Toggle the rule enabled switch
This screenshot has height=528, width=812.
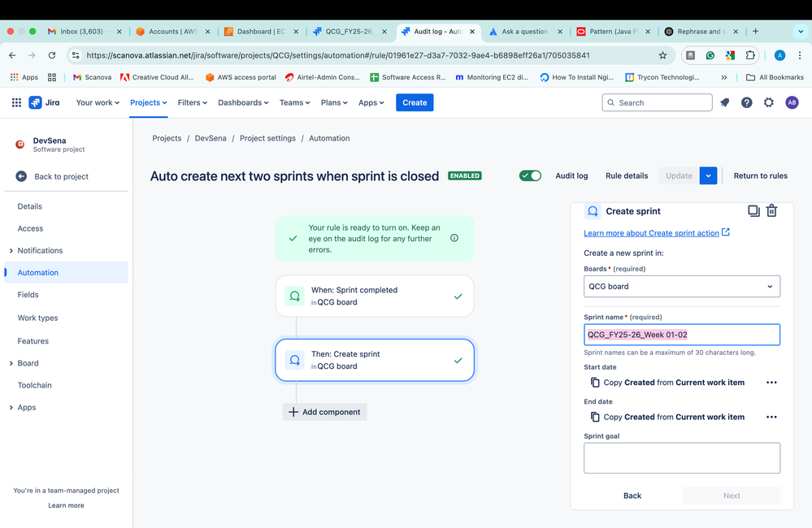(x=530, y=175)
